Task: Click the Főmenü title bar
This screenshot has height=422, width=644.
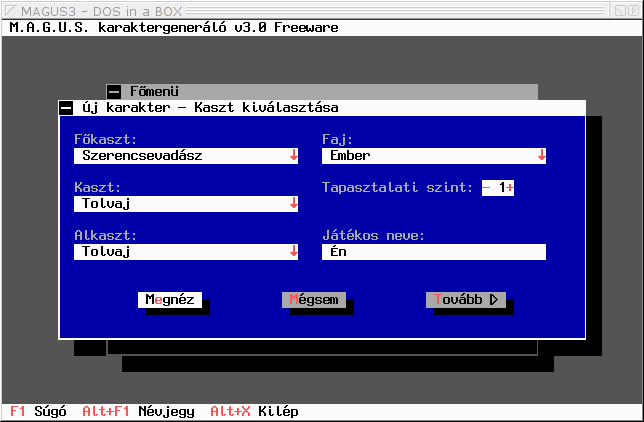Action: pyautogui.click(x=322, y=92)
